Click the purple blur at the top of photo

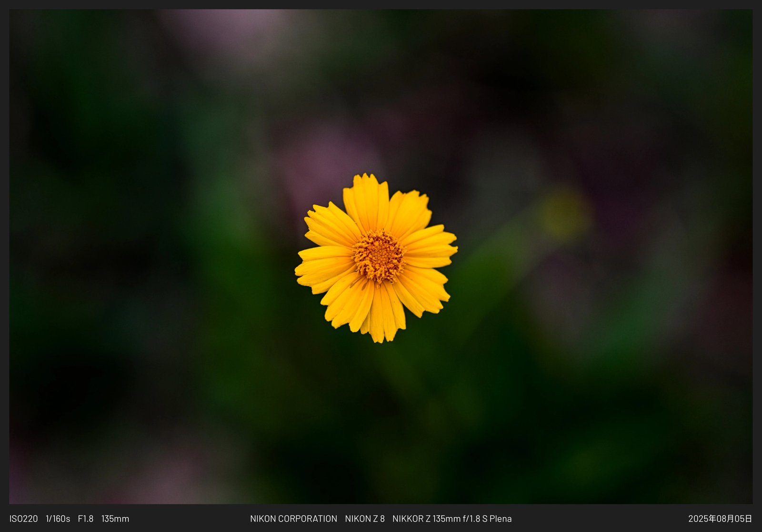click(224, 33)
